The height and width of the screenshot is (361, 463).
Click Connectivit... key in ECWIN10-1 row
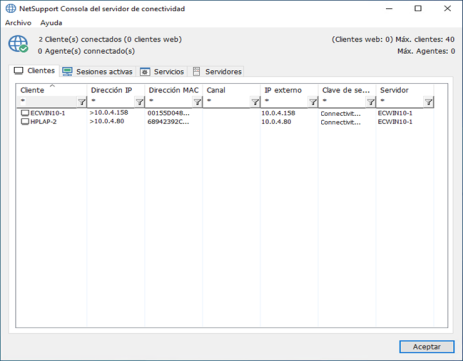(340, 114)
